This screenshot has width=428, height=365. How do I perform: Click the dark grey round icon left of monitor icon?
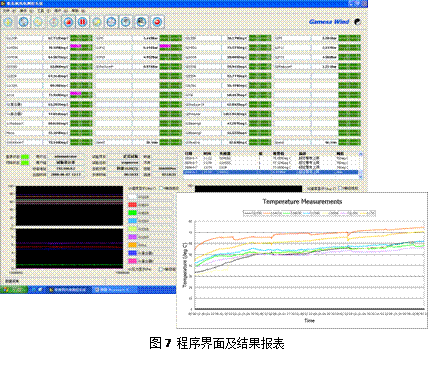[126, 22]
